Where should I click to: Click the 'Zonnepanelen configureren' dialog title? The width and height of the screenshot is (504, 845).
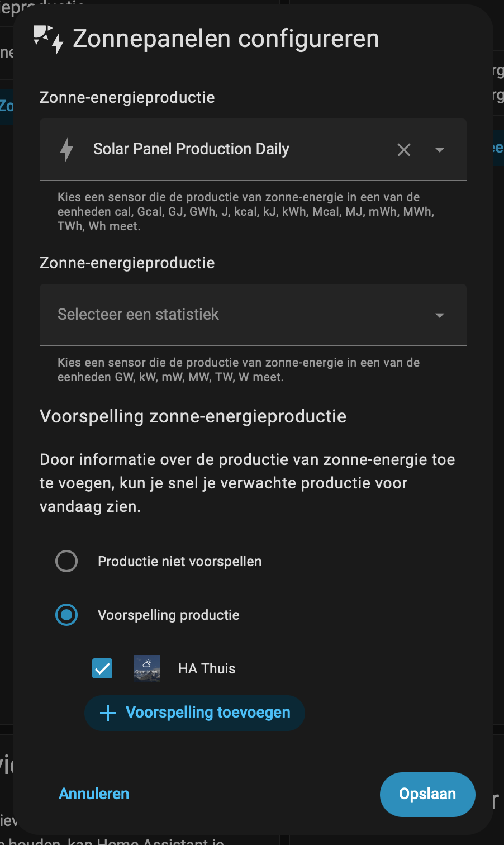click(226, 39)
